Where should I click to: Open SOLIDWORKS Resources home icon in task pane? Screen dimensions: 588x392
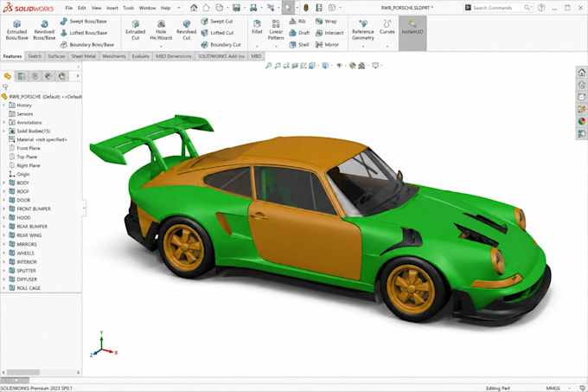click(x=582, y=73)
